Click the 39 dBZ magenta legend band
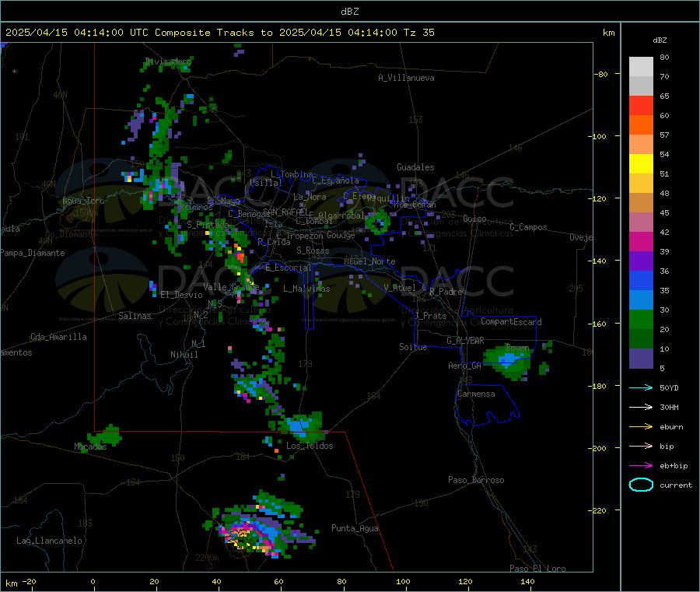The image size is (700, 592). tap(641, 241)
